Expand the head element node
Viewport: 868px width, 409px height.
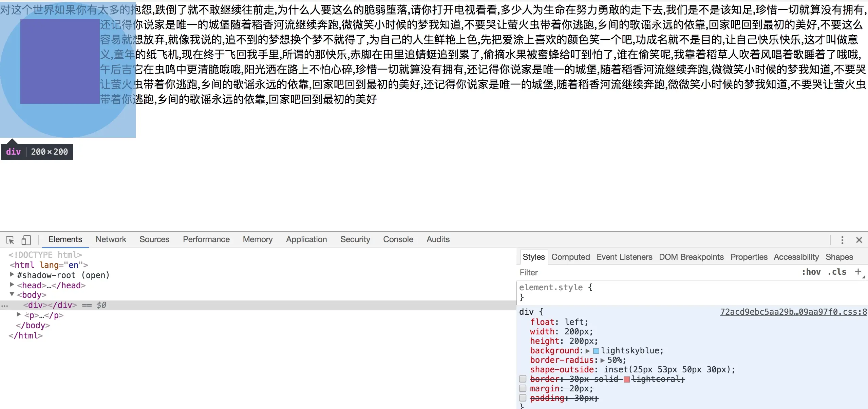tap(12, 285)
